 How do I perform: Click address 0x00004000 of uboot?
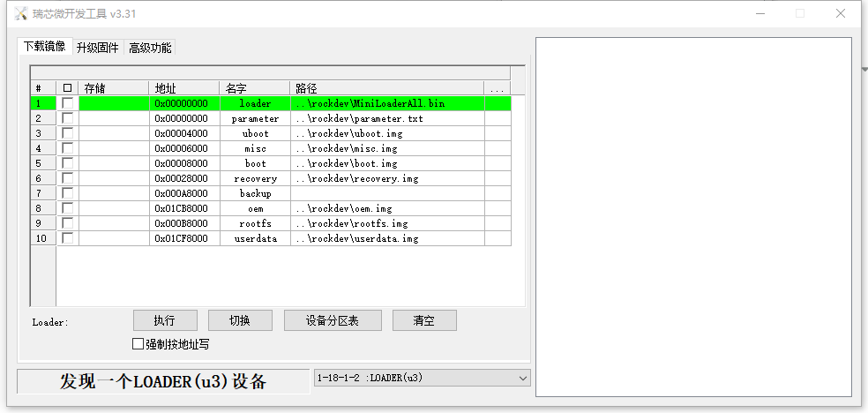(x=184, y=133)
